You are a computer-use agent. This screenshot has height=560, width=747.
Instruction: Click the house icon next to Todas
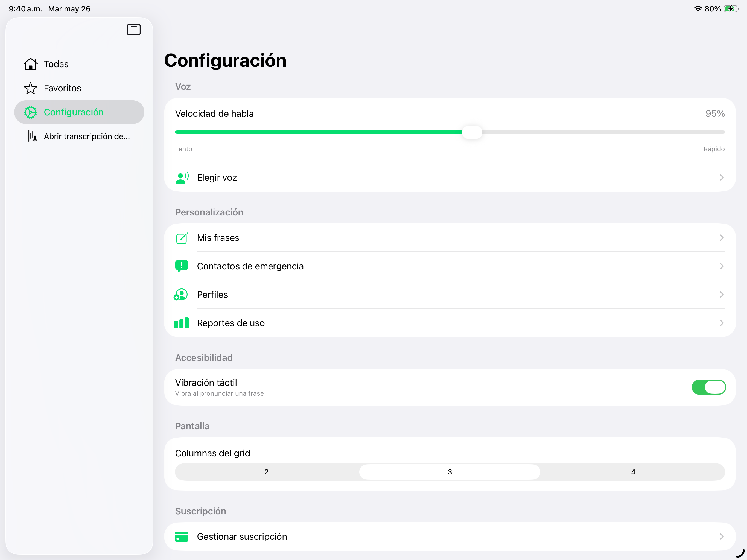coord(30,64)
